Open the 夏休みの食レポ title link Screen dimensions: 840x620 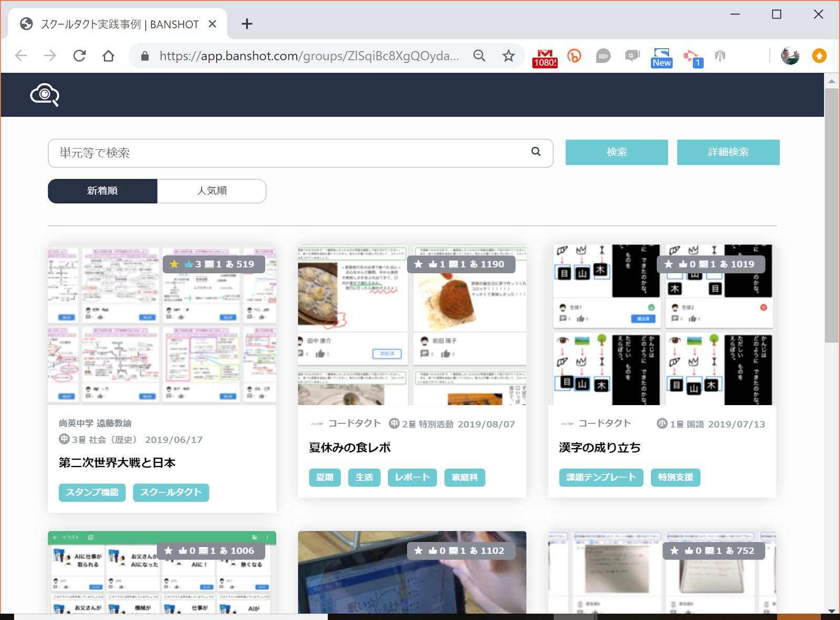tap(350, 448)
